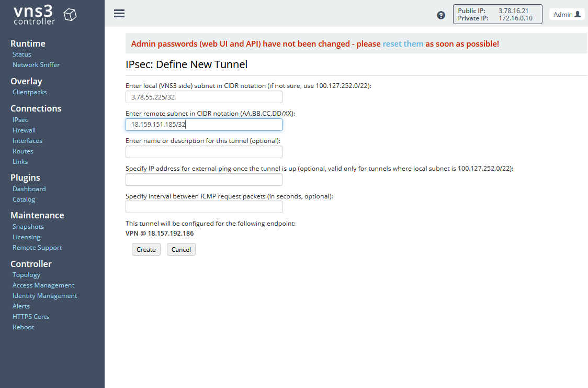This screenshot has height=388, width=588.
Task: Click the Reboot controller link
Action: (x=23, y=327)
